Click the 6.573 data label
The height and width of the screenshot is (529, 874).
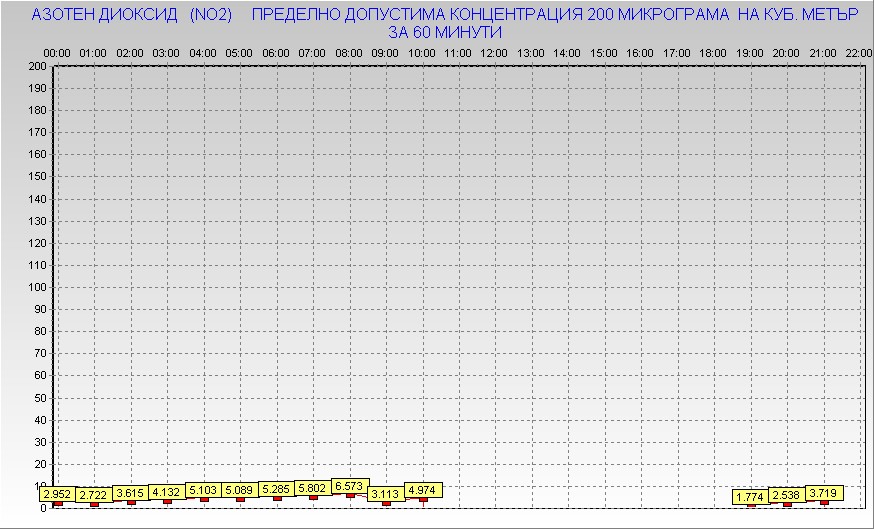350,486
